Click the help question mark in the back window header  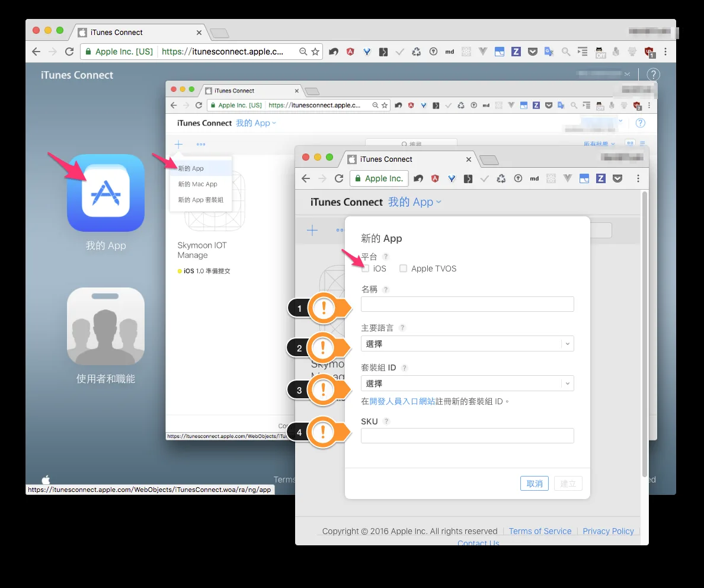click(x=653, y=75)
